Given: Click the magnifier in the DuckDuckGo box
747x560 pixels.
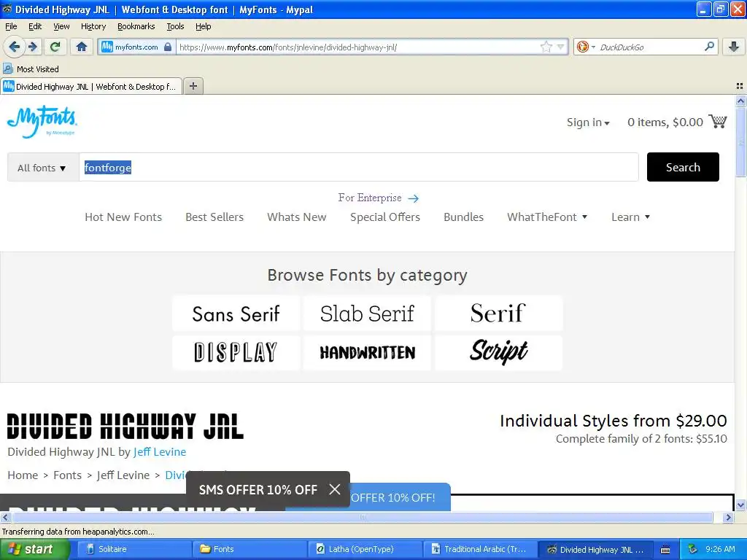Looking at the screenshot, I should click(709, 46).
